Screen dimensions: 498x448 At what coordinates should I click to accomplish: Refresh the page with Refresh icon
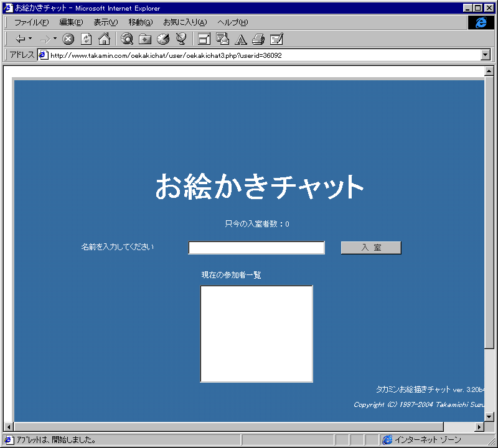(86, 39)
